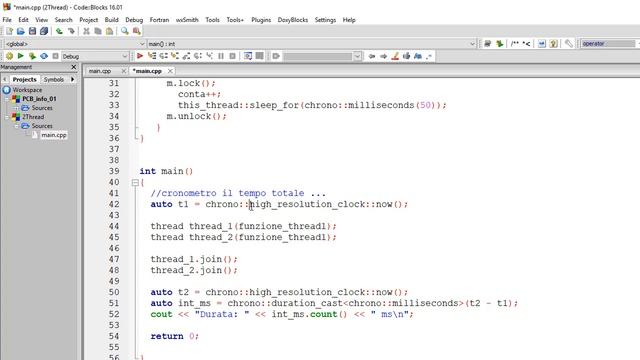
Task: Click the Open file icon
Action: [21, 31]
